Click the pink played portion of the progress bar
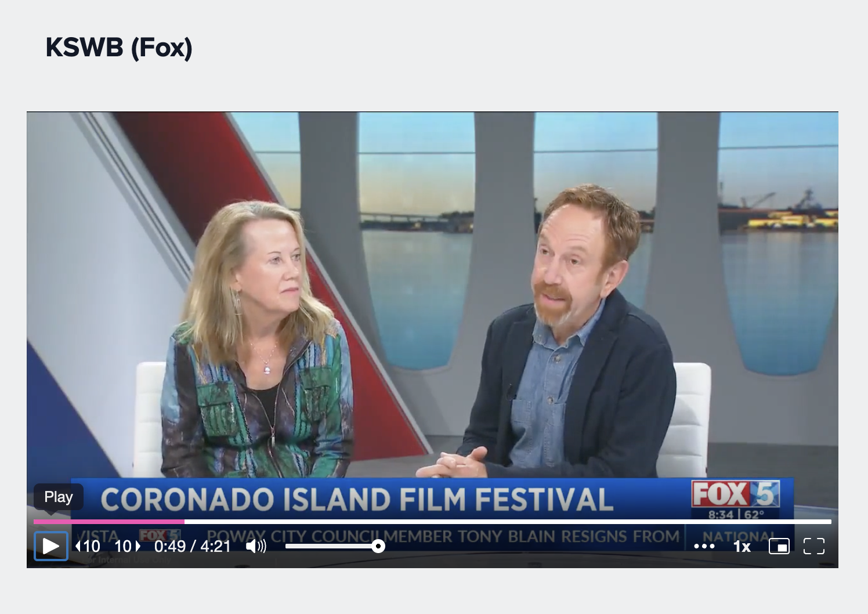Image resolution: width=868 pixels, height=614 pixels. tap(109, 522)
